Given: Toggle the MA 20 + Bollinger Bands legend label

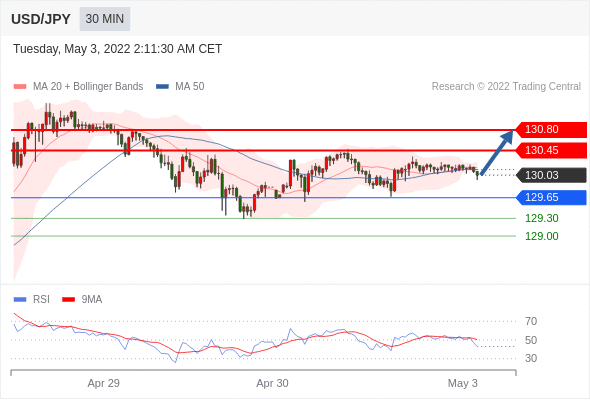Looking at the screenshot, I should [x=88, y=87].
